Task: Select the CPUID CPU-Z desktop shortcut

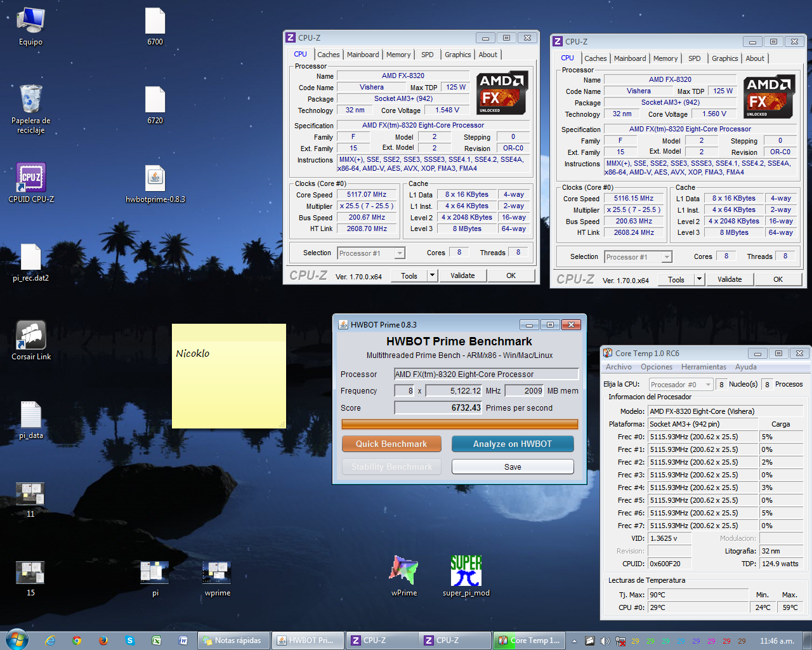Action: (x=30, y=183)
